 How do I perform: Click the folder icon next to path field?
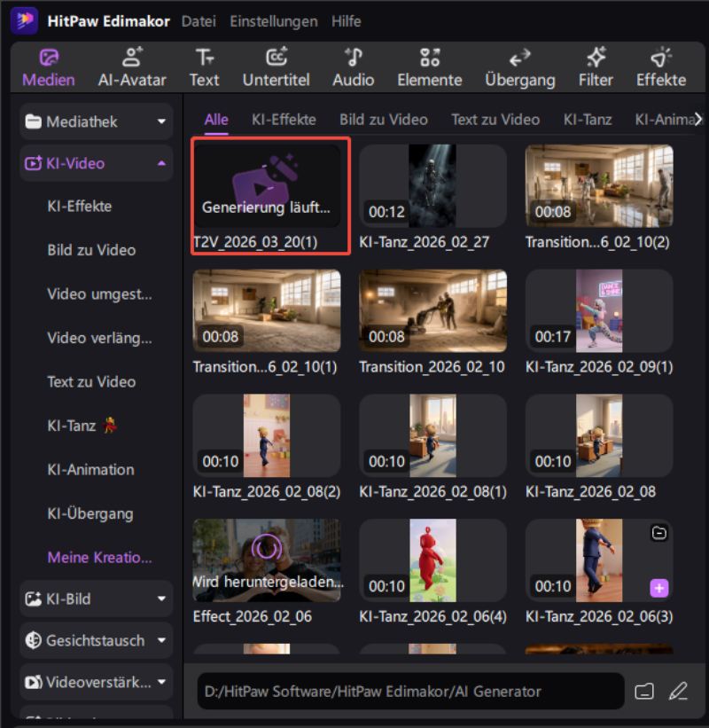click(644, 691)
